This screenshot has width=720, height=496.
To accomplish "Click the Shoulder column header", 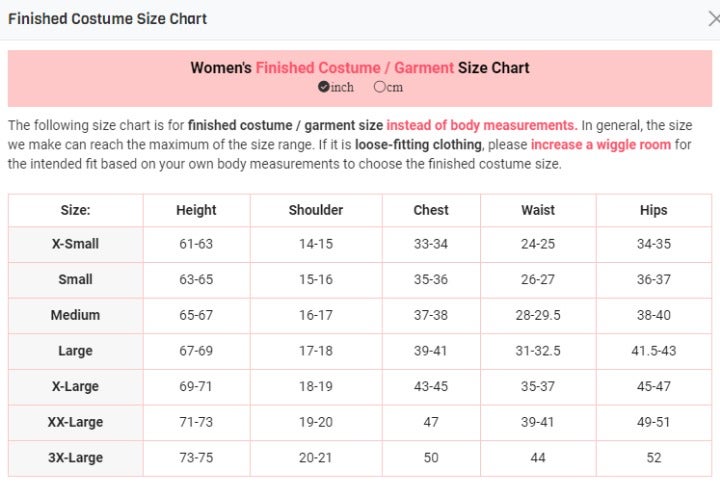I will click(316, 210).
